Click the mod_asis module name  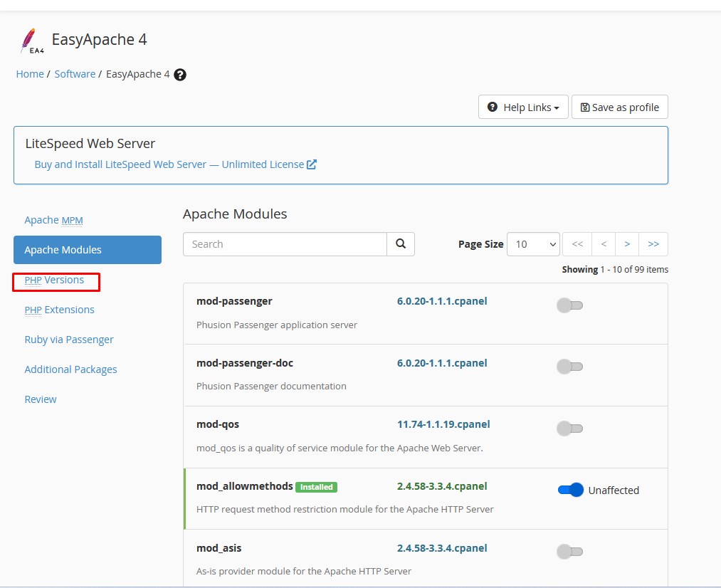tap(219, 548)
